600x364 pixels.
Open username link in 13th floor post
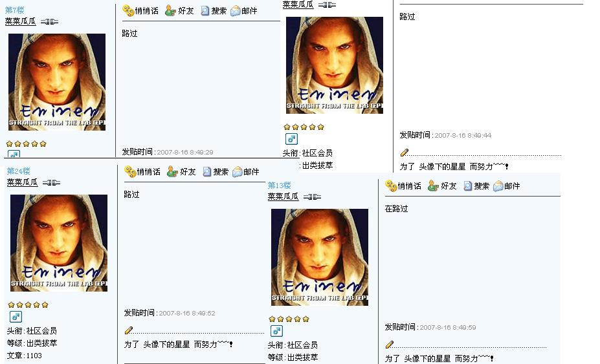pos(283,197)
